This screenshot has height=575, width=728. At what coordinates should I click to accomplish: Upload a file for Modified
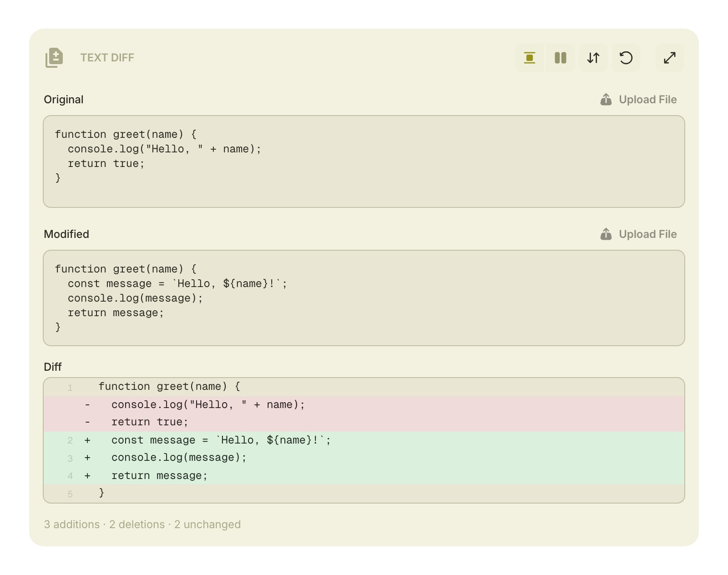click(647, 234)
